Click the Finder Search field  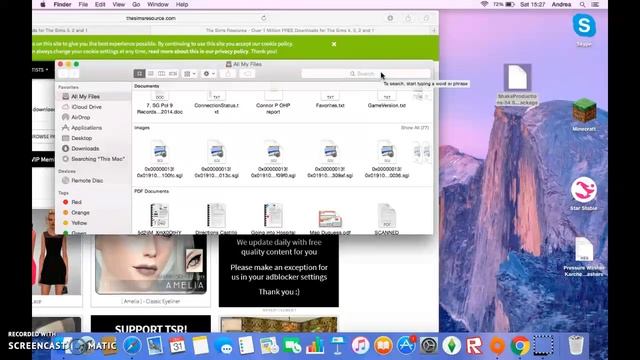(366, 73)
